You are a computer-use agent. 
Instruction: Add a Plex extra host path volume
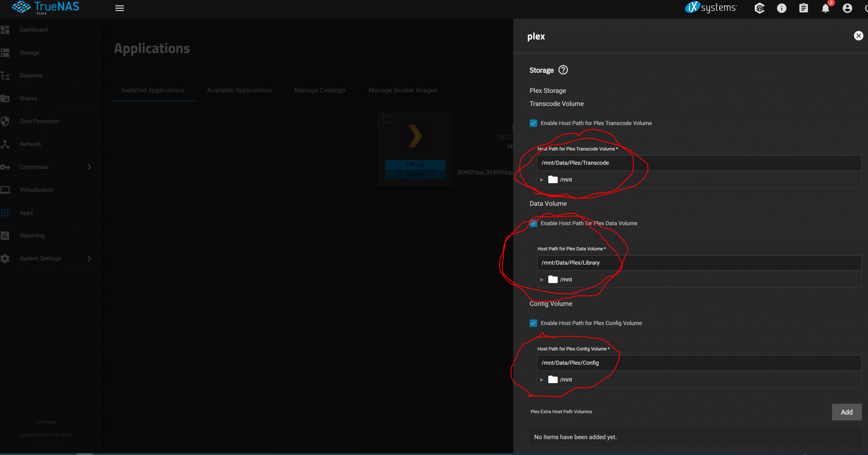(x=847, y=412)
